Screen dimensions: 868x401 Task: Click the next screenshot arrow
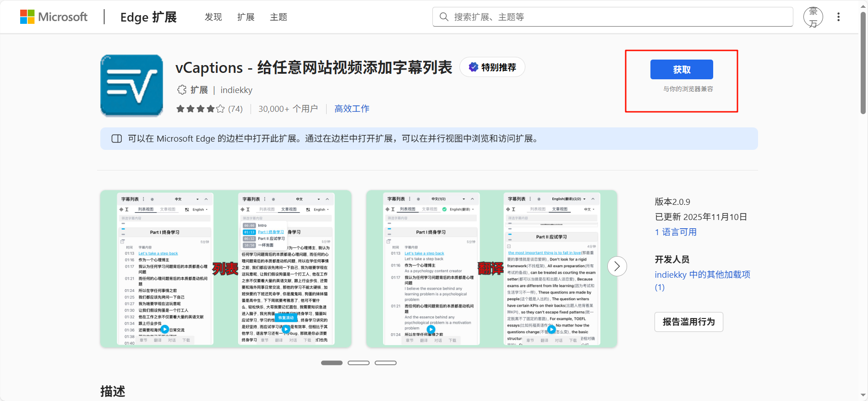tap(617, 266)
